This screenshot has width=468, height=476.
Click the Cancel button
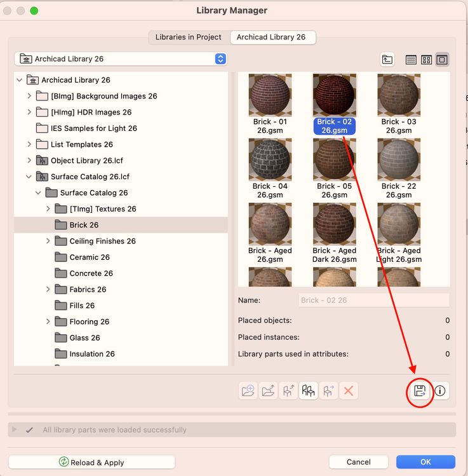pyautogui.click(x=359, y=462)
